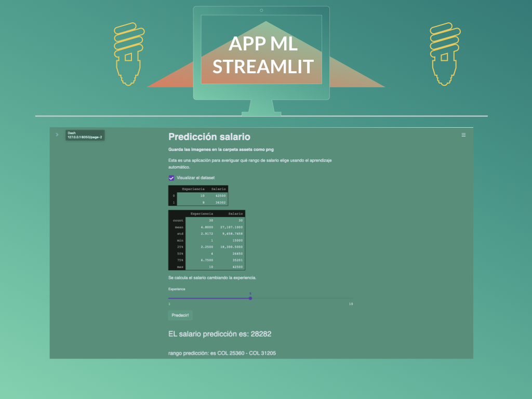Select the max row label in stats table

[180, 267]
